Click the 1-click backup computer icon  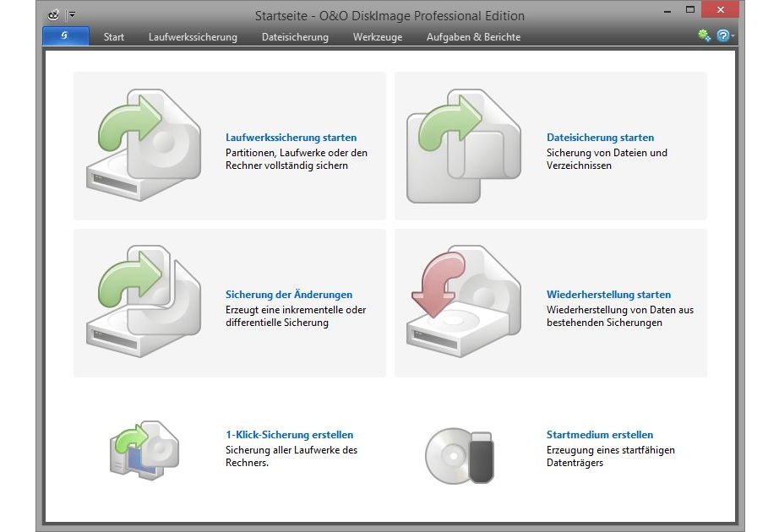[x=144, y=451]
